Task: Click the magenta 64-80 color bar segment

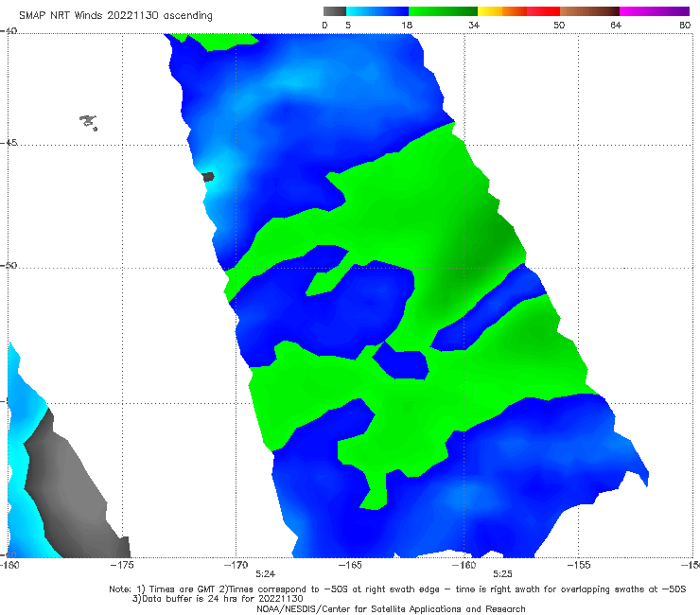Action: click(655, 11)
